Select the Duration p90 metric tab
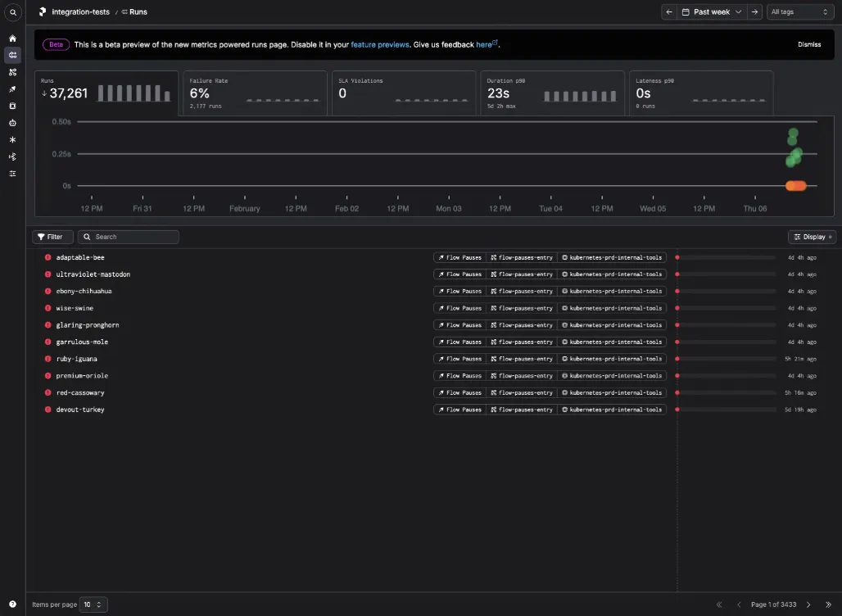Image resolution: width=842 pixels, height=616 pixels. click(x=552, y=93)
